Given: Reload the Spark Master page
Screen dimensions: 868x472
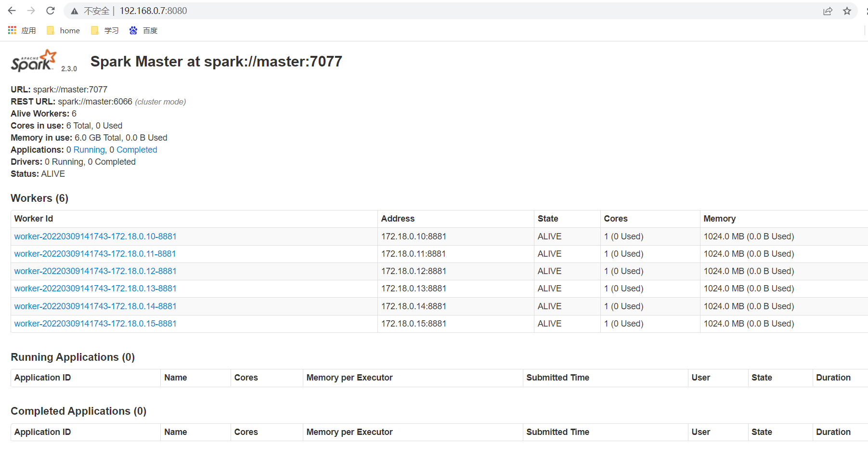Looking at the screenshot, I should [x=50, y=11].
